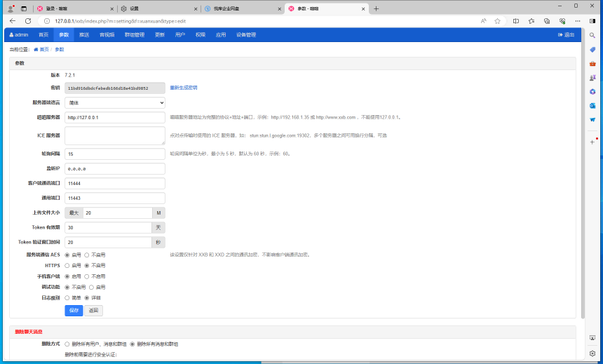
Task: Click the blue 保存 button
Action: coord(74,310)
